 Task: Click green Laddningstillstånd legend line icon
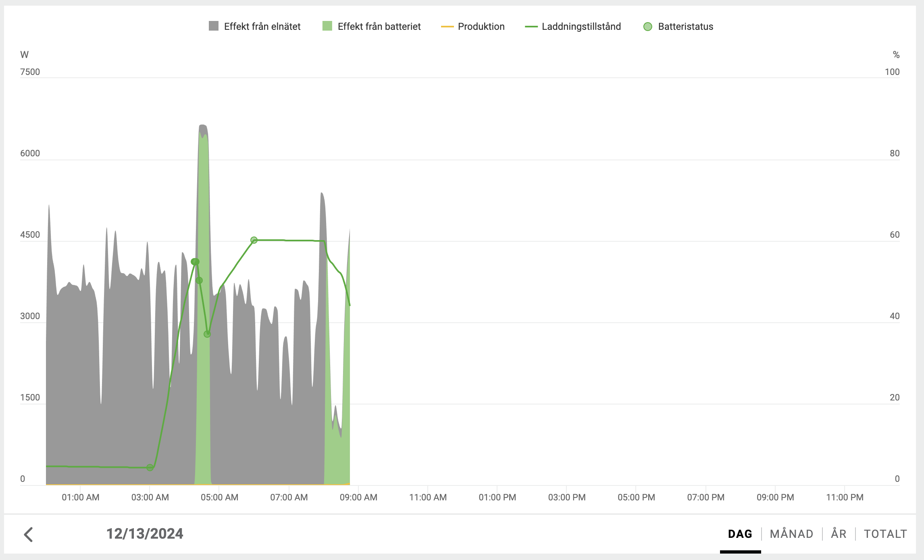531,27
